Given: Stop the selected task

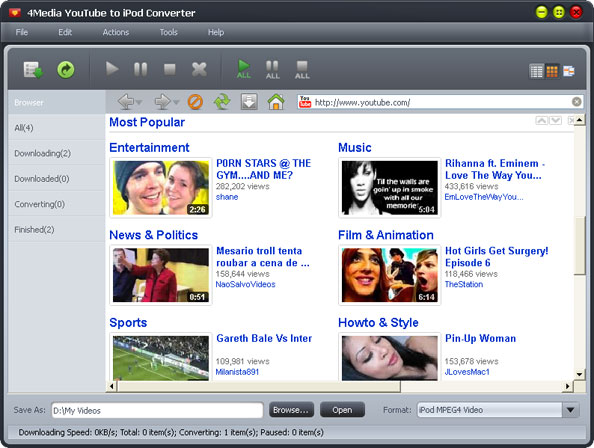Looking at the screenshot, I should click(x=170, y=69).
